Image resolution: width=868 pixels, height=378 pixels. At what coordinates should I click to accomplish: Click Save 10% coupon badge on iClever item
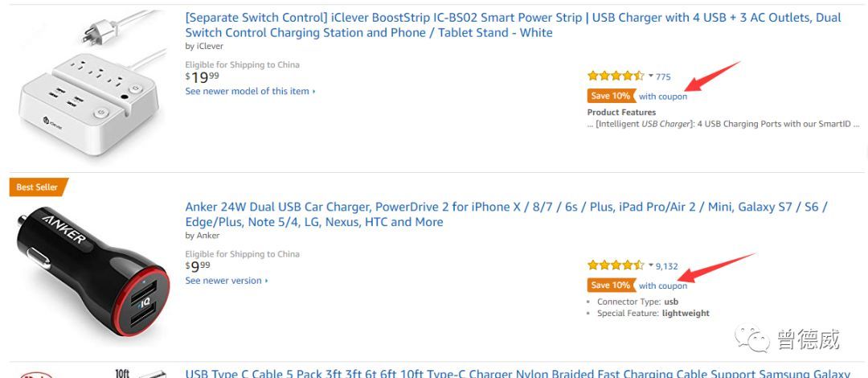coord(611,96)
